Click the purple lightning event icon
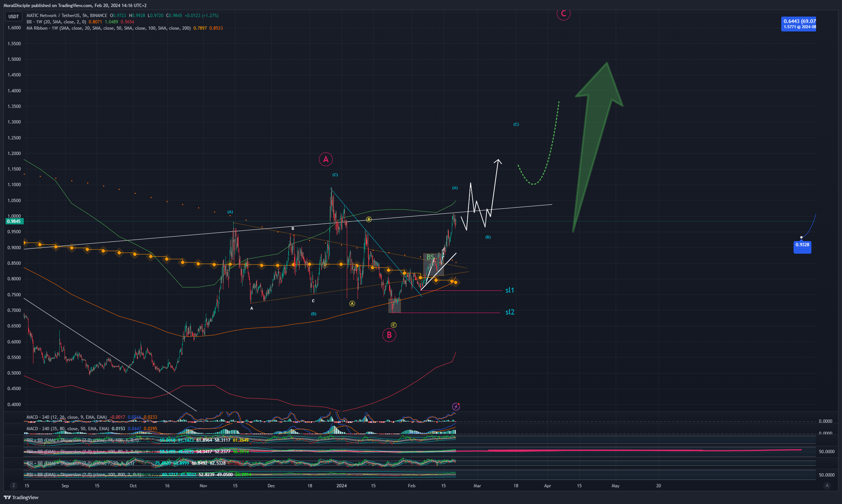 [x=456, y=406]
